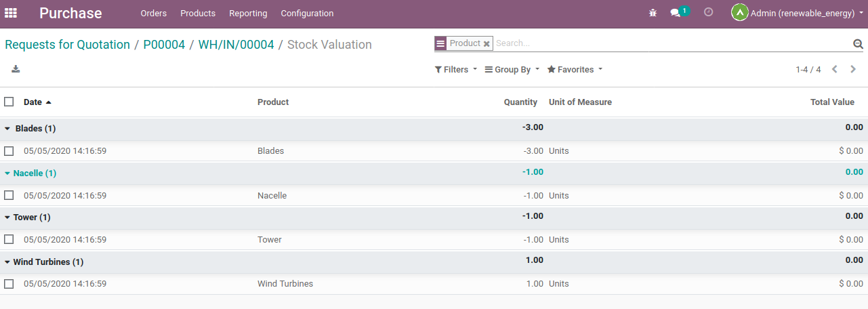Collapse the Wind Turbines (1) group
Image resolution: width=868 pixels, height=309 pixels.
(x=44, y=262)
